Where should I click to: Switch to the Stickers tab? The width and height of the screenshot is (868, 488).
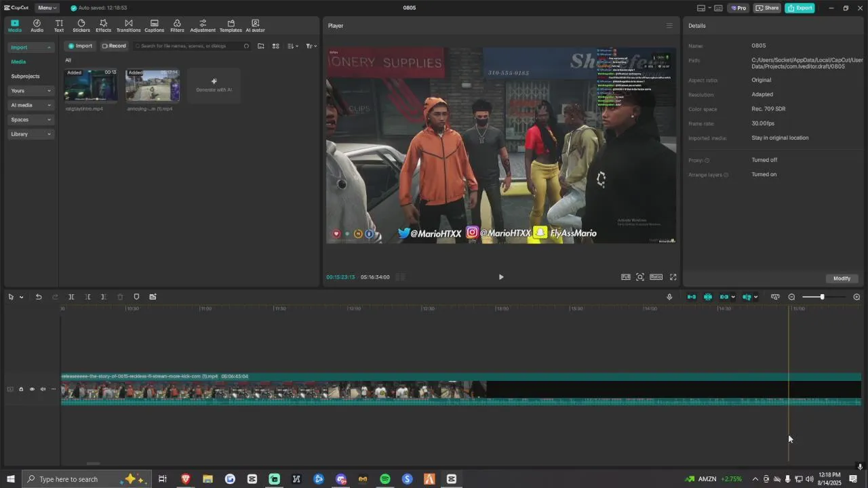point(81,26)
